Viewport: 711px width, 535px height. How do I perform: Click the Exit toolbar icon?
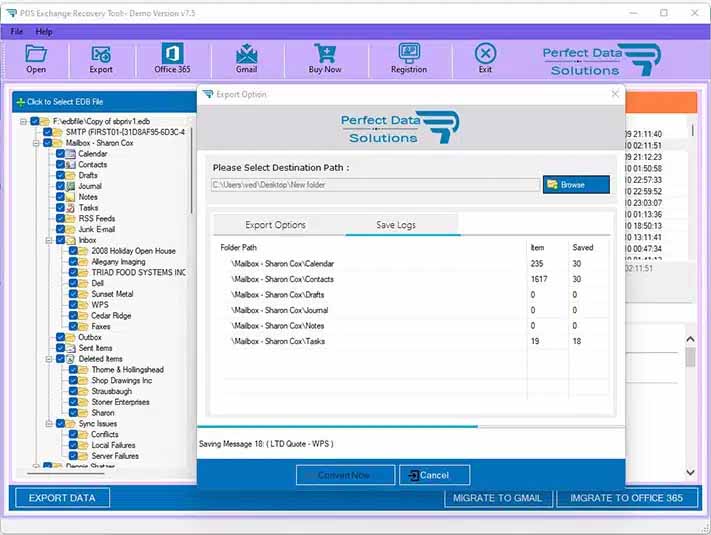(485, 54)
